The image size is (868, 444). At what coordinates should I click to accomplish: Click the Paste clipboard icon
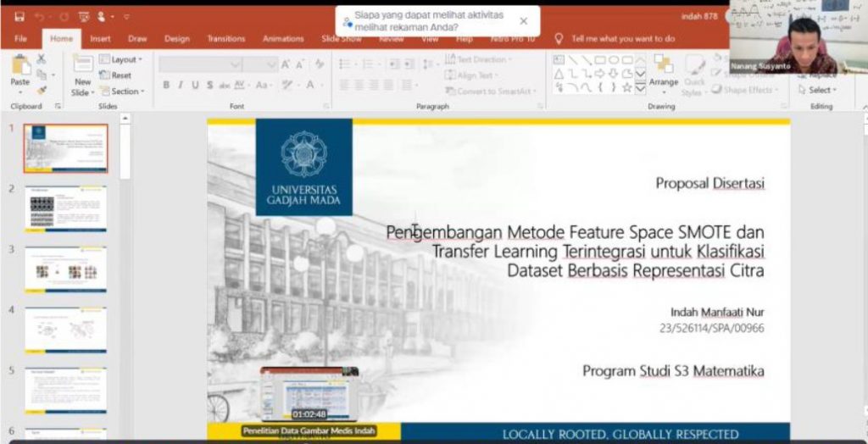[21, 66]
